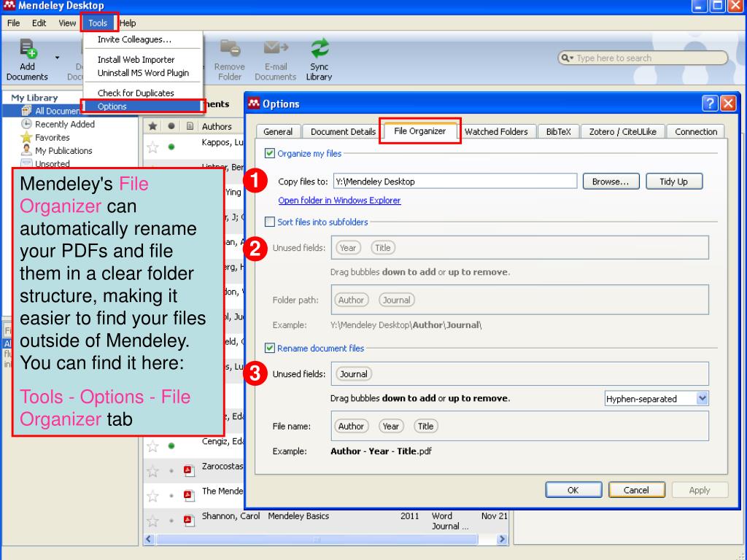747x560 pixels.
Task: Select Favorites in My Library
Action: [x=53, y=138]
